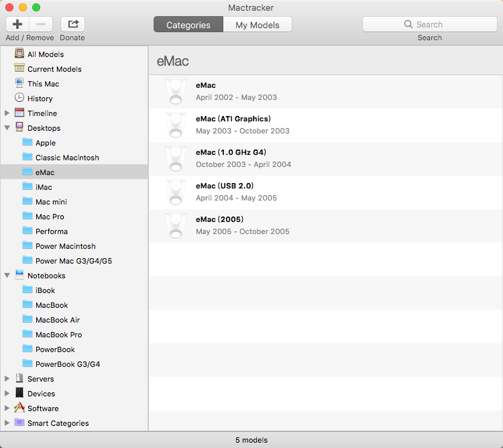Click the Classic Macintosh folder icon

point(27,156)
